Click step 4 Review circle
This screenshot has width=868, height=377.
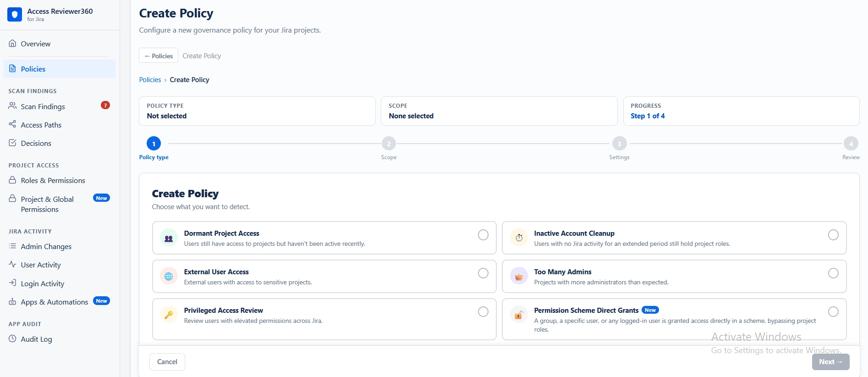click(x=851, y=144)
